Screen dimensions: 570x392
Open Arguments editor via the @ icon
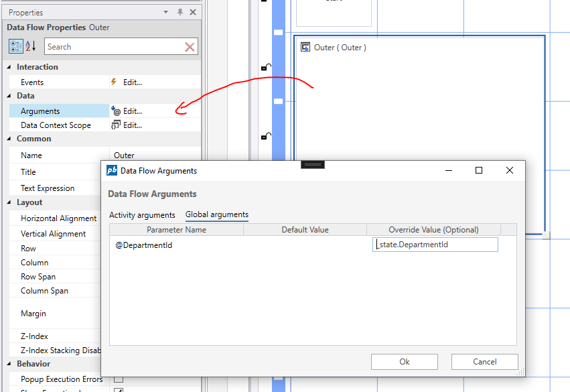tap(116, 111)
